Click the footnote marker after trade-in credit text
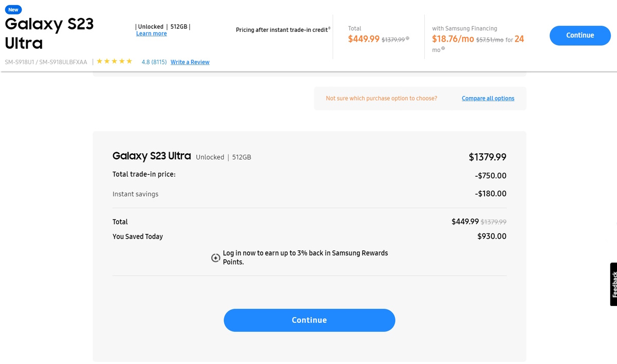The image size is (617, 364). coord(329,28)
